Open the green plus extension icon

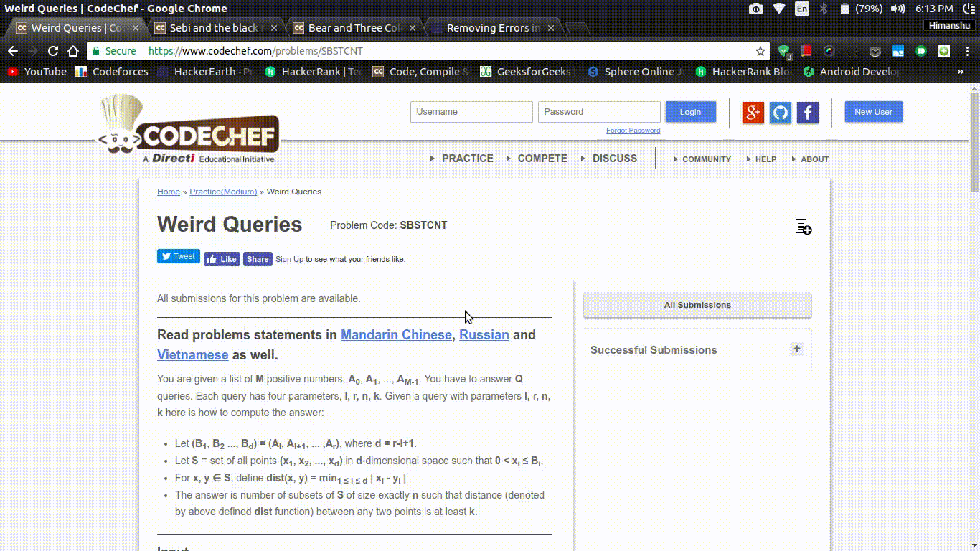944,51
